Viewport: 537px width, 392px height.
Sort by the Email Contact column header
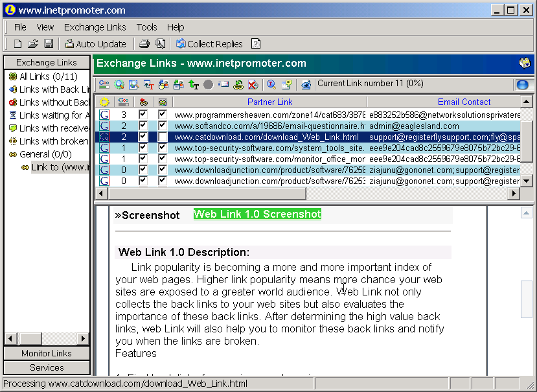tap(444, 102)
